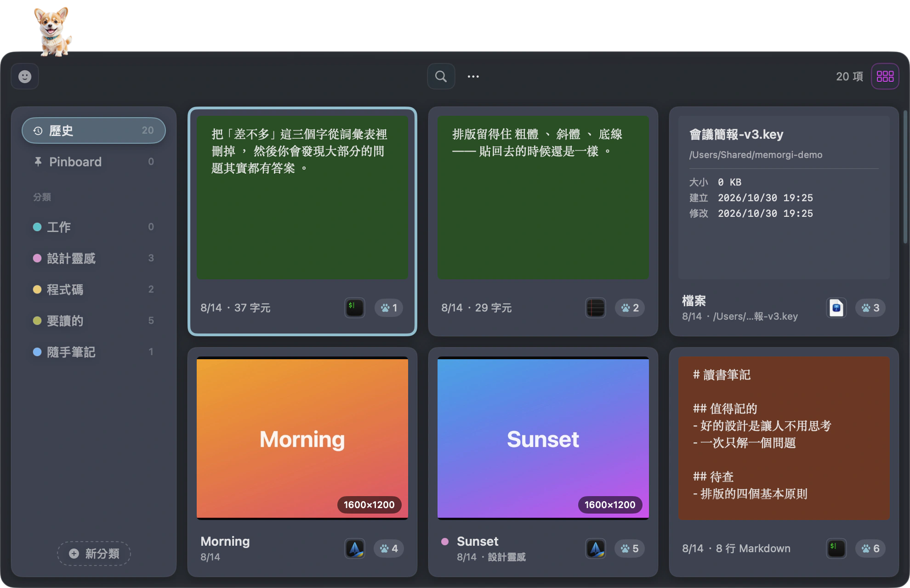910x588 pixels.
Task: Click the 檔案 title on the file card
Action: click(694, 301)
